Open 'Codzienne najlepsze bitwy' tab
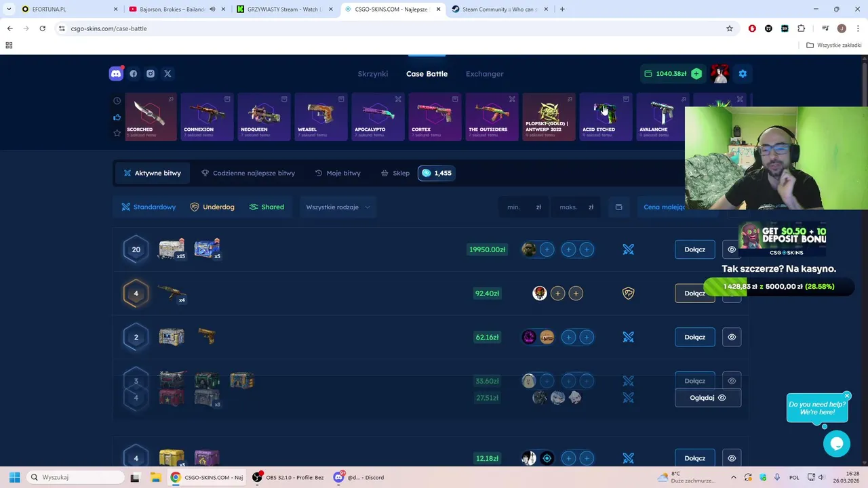Viewport: 868px width, 488px height. pos(248,173)
